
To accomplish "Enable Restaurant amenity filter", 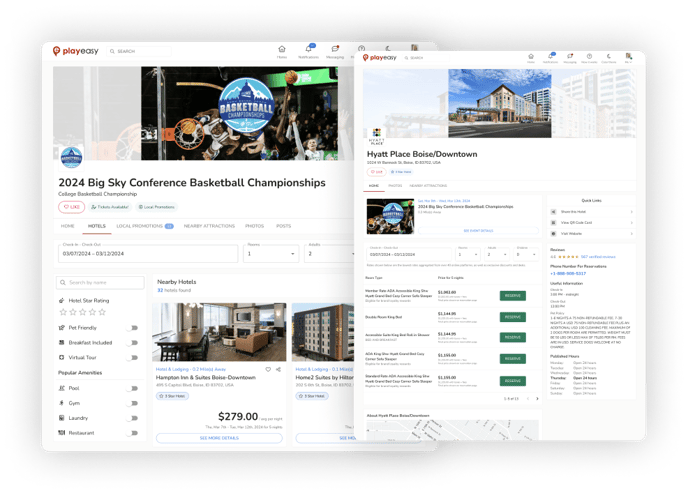I will coord(133,433).
